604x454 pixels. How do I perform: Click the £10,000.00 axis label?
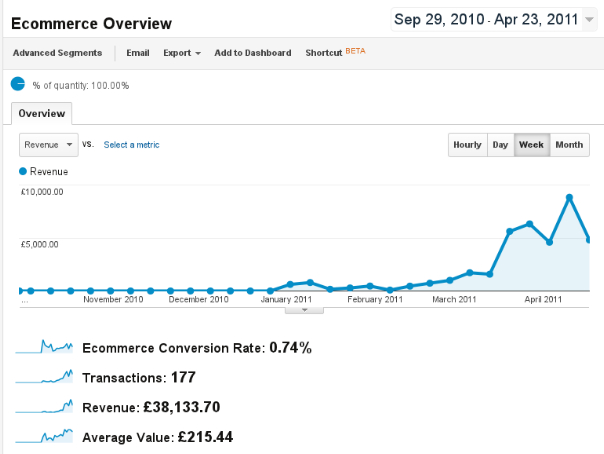tap(42, 192)
